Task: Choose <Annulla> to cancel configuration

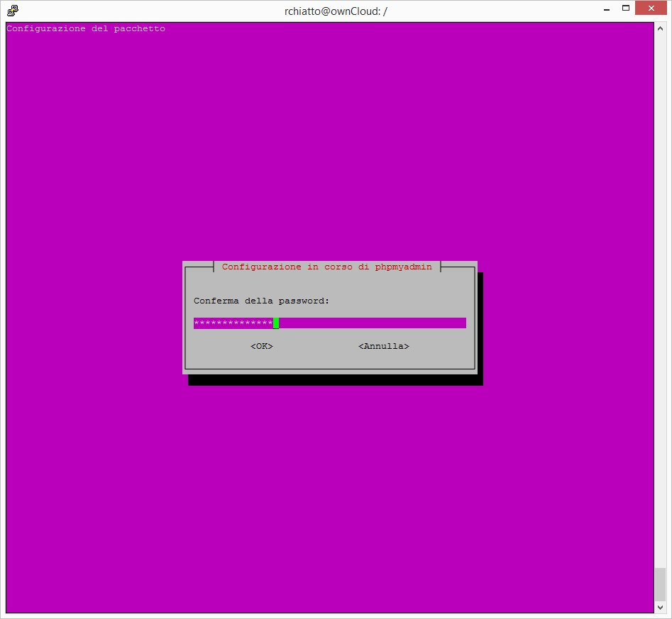Action: point(384,346)
